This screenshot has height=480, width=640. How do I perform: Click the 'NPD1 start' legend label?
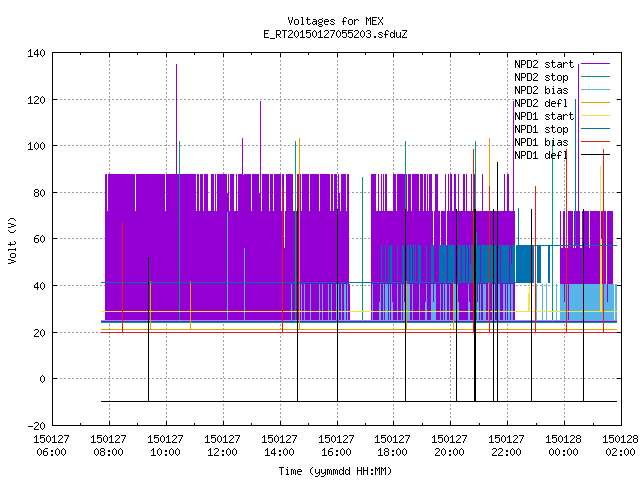pos(544,116)
